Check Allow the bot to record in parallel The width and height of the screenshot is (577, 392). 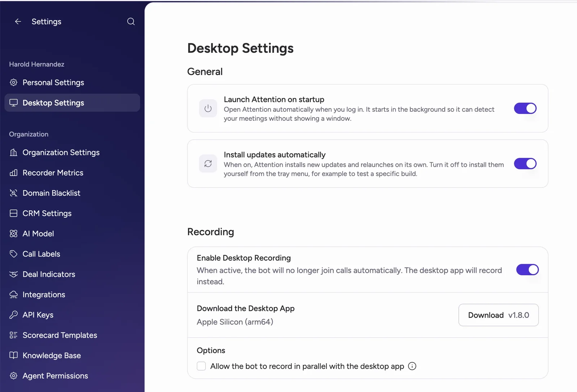[201, 366]
